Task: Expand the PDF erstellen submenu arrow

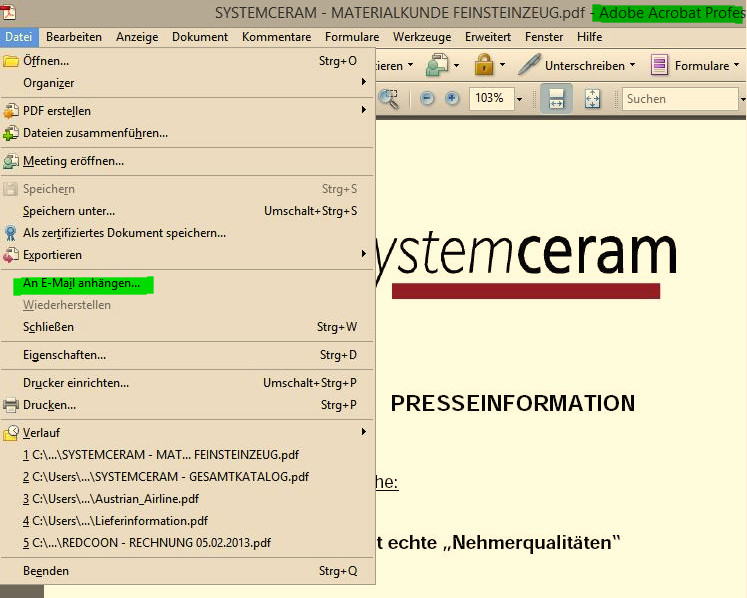Action: (x=363, y=110)
